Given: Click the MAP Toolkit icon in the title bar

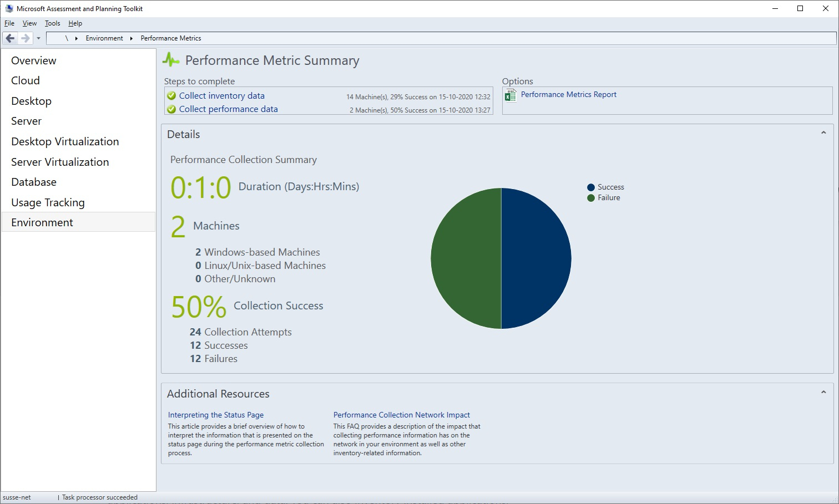Looking at the screenshot, I should (x=9, y=8).
